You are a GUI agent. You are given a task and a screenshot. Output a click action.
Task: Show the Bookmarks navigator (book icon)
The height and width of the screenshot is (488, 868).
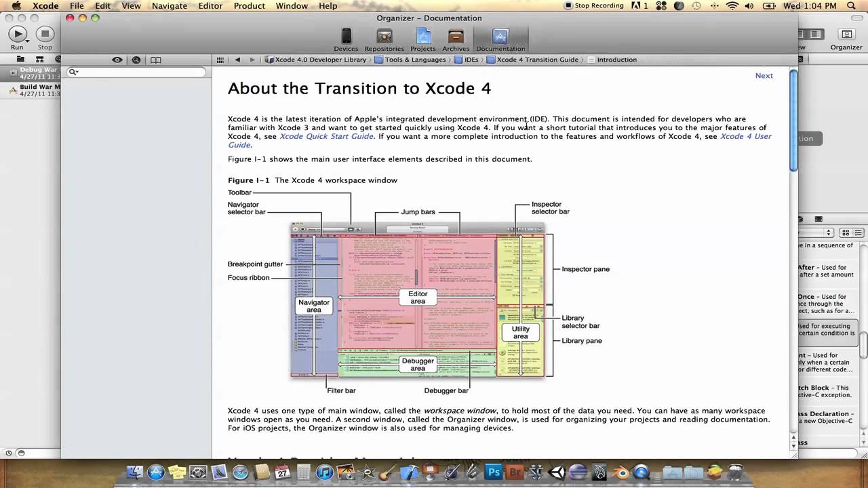coord(155,60)
